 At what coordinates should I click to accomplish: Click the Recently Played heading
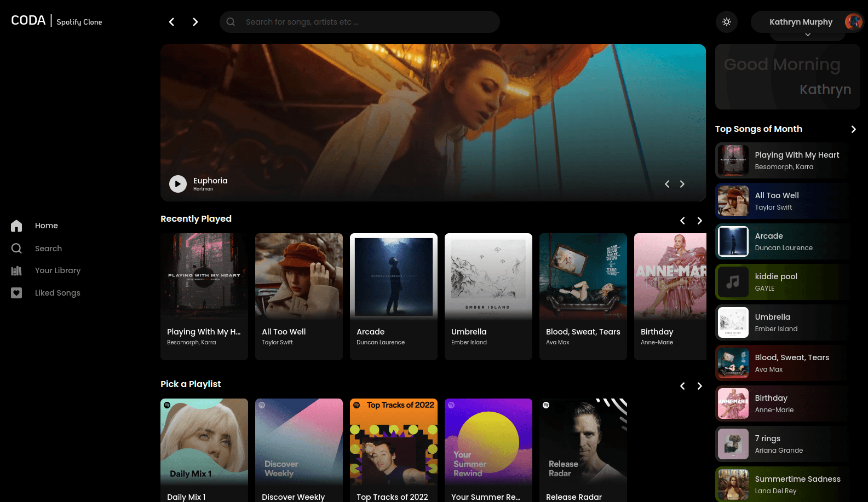tap(196, 219)
